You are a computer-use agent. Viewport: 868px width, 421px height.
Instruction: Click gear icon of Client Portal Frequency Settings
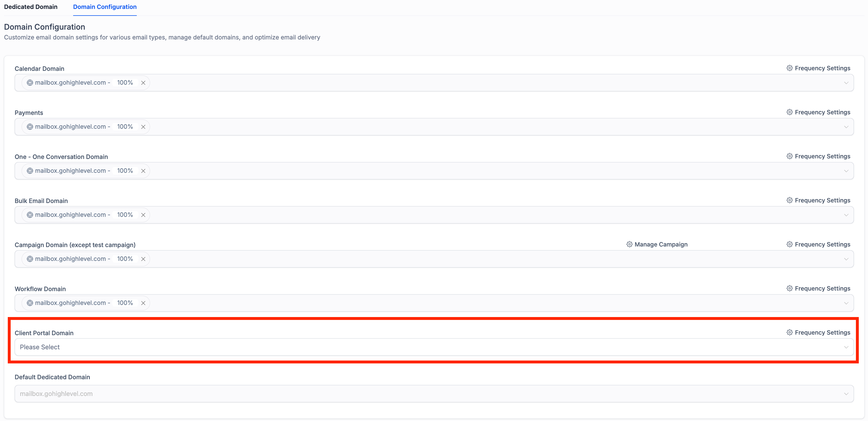tap(789, 333)
